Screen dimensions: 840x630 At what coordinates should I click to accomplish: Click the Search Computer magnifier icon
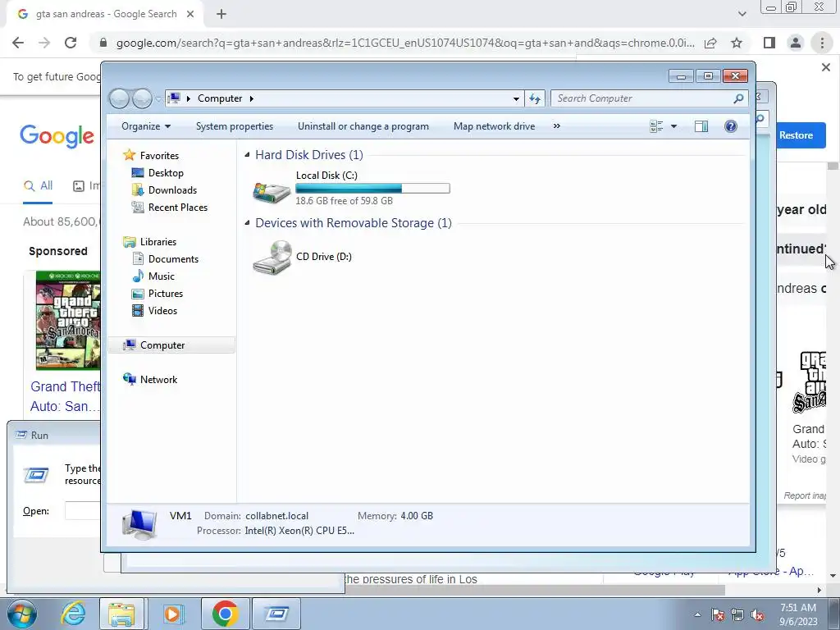click(738, 98)
